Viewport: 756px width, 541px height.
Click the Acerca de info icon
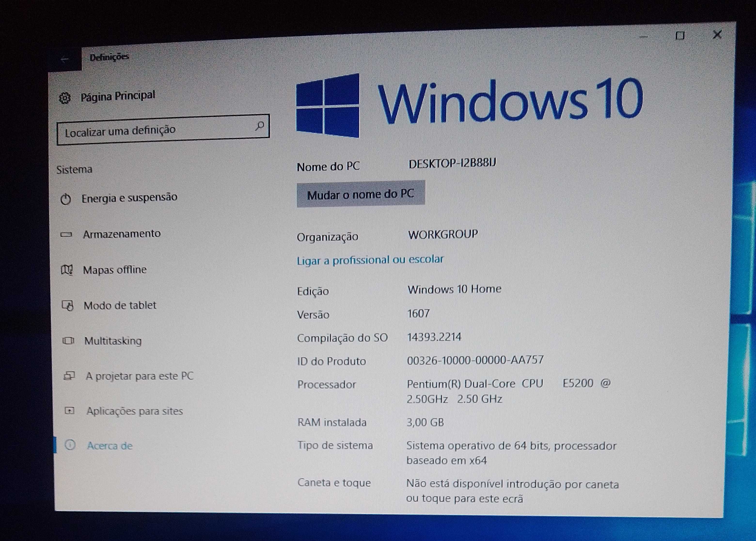[70, 445]
